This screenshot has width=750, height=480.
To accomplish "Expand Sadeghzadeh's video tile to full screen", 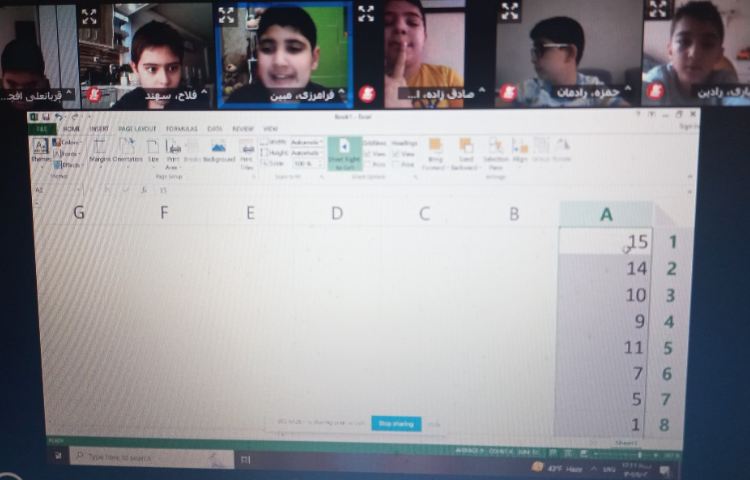I will pos(366,13).
